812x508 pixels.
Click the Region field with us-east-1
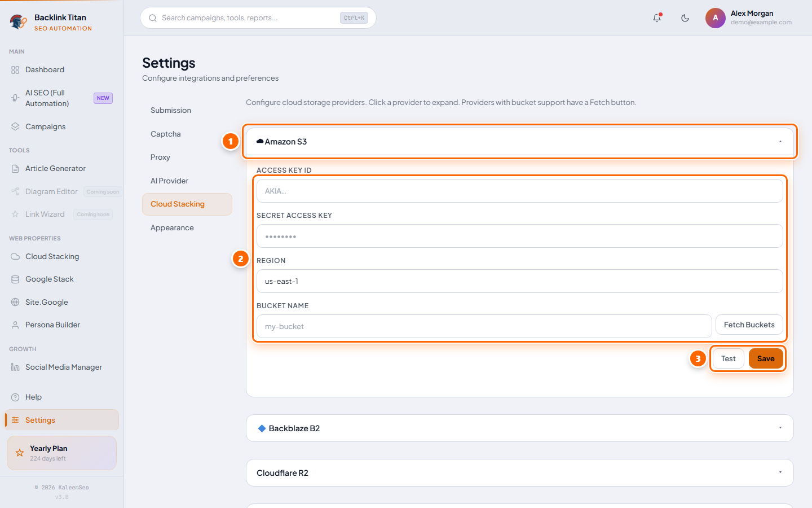click(x=520, y=281)
